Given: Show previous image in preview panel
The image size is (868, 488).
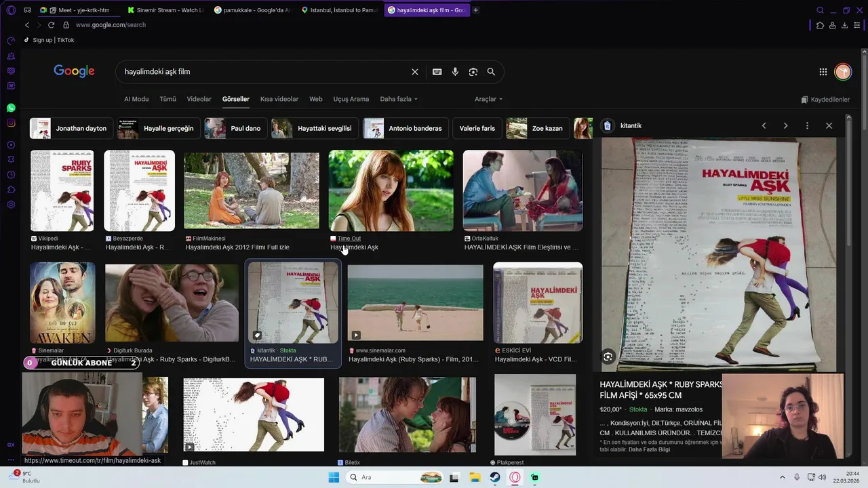Looking at the screenshot, I should coord(764,125).
